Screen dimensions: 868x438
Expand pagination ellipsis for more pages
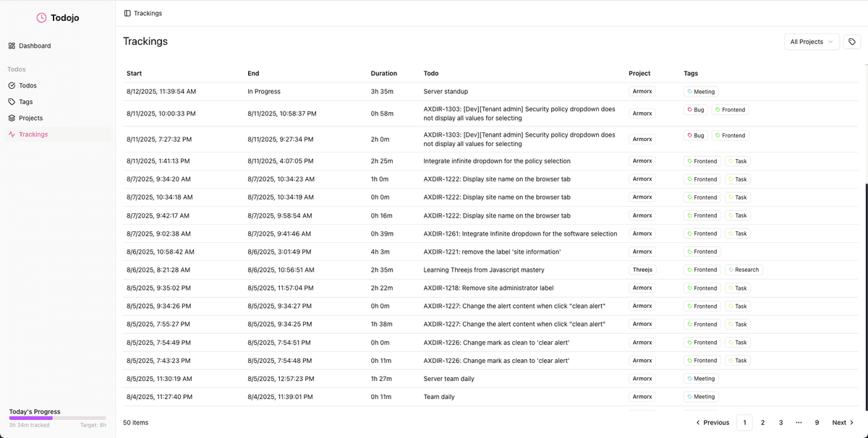coord(799,422)
